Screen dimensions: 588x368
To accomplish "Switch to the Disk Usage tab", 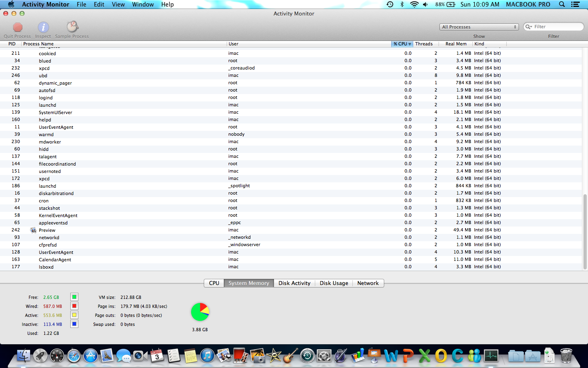I will click(x=334, y=283).
